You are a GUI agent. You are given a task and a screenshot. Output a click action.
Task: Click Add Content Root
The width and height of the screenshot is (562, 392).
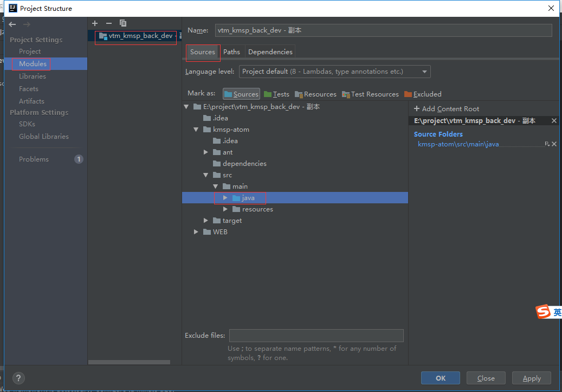(x=446, y=108)
